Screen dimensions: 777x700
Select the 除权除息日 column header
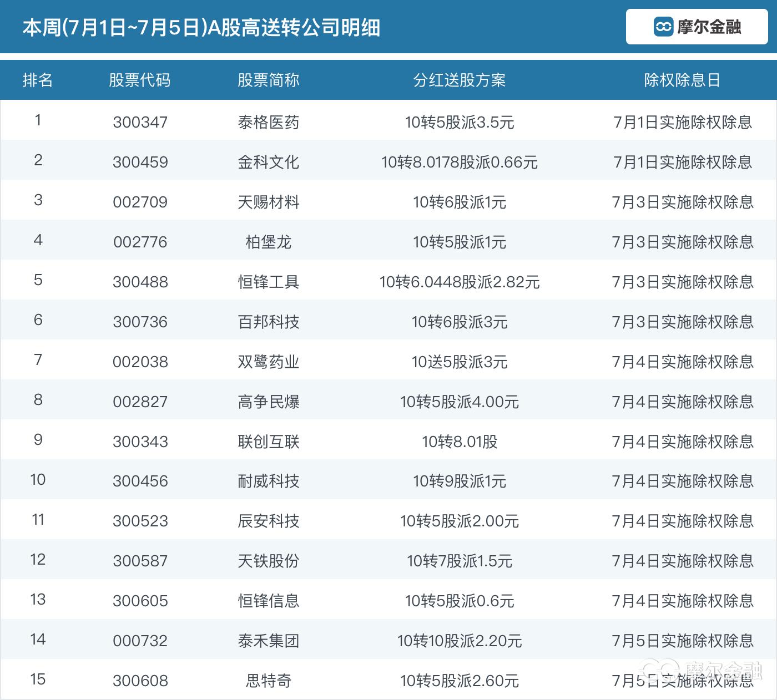pos(683,80)
